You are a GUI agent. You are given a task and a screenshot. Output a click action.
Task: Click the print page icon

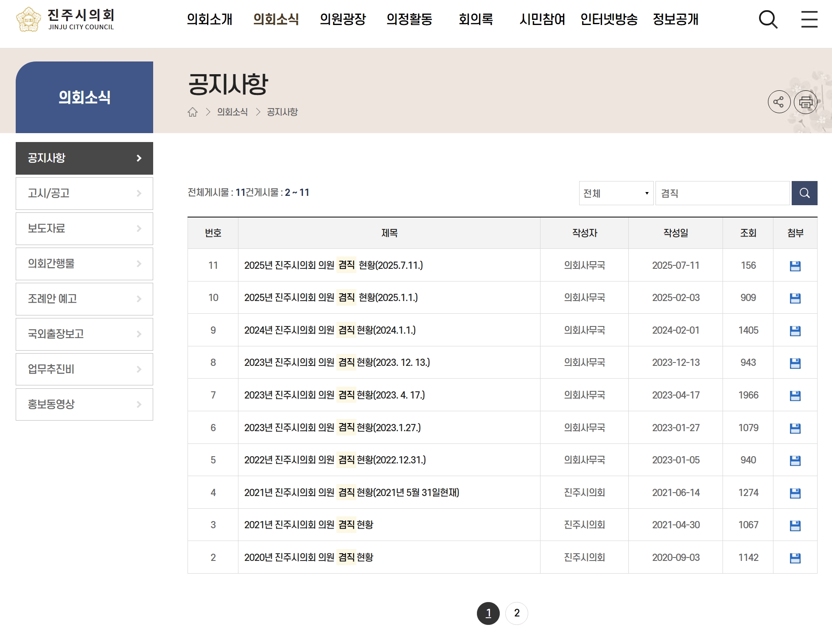coord(805,102)
